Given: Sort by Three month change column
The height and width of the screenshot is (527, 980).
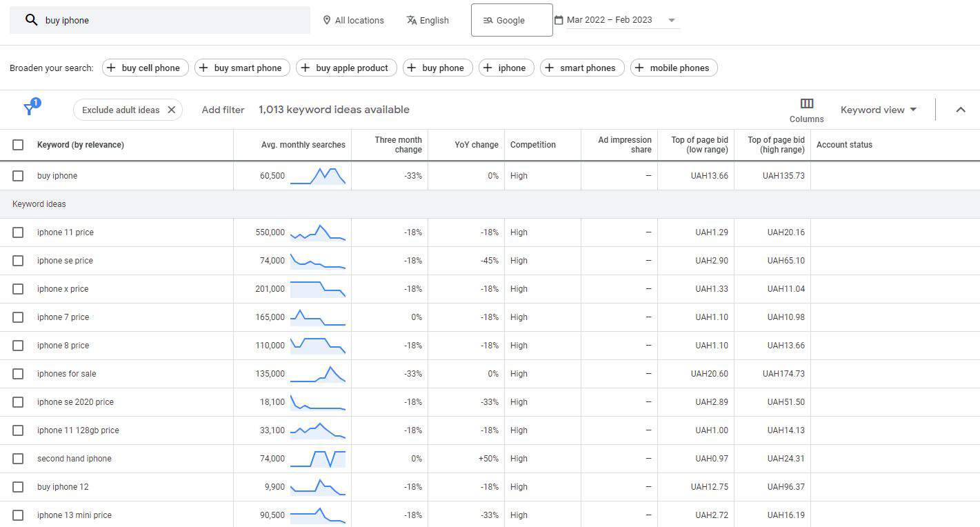Looking at the screenshot, I should click(398, 145).
